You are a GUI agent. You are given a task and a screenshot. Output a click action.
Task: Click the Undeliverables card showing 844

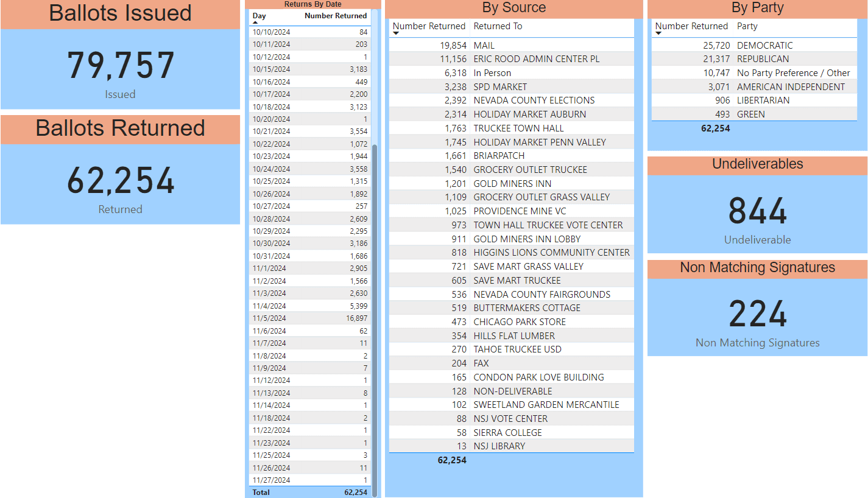click(x=757, y=212)
